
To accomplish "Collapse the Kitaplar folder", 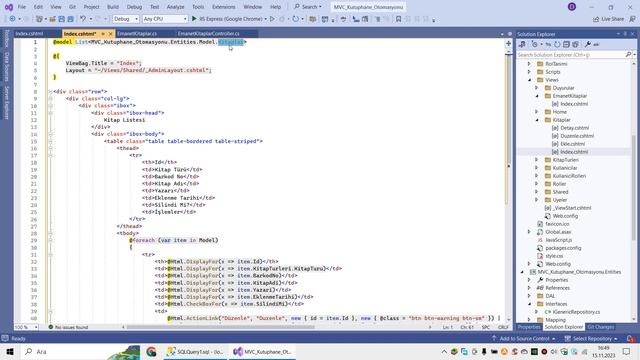I will point(537,120).
